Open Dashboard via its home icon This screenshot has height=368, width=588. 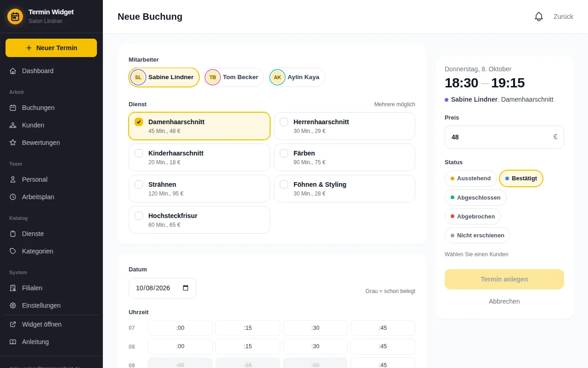[13, 71]
